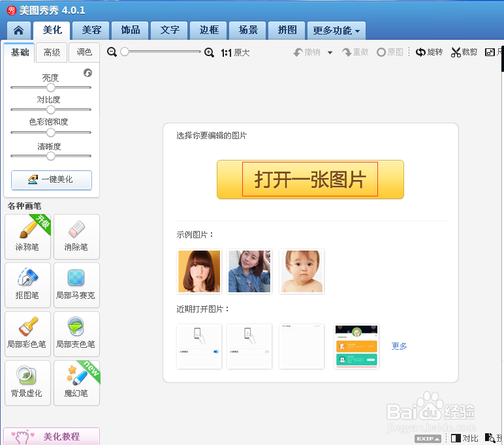Click the 对比度 slider handle
This screenshot has width=504, height=445.
pos(51,110)
